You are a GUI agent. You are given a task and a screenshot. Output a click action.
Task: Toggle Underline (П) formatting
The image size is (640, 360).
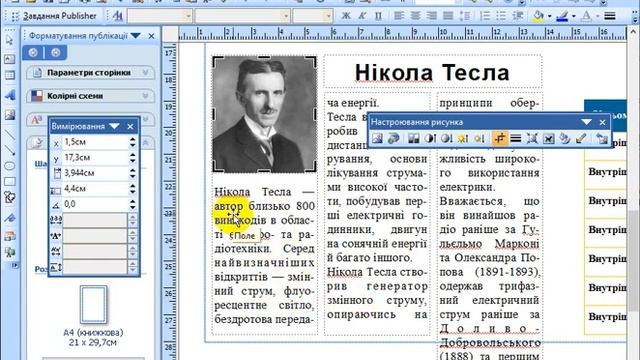pos(378,16)
